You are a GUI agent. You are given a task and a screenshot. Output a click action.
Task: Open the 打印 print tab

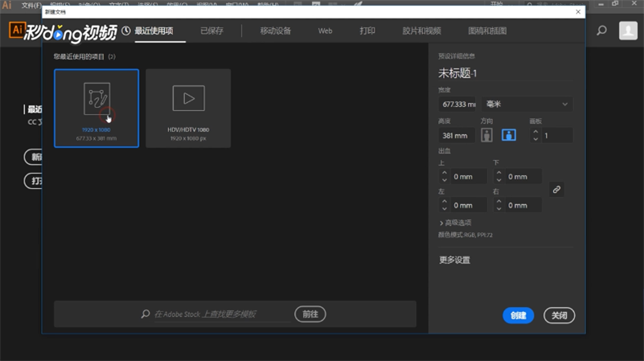367,31
